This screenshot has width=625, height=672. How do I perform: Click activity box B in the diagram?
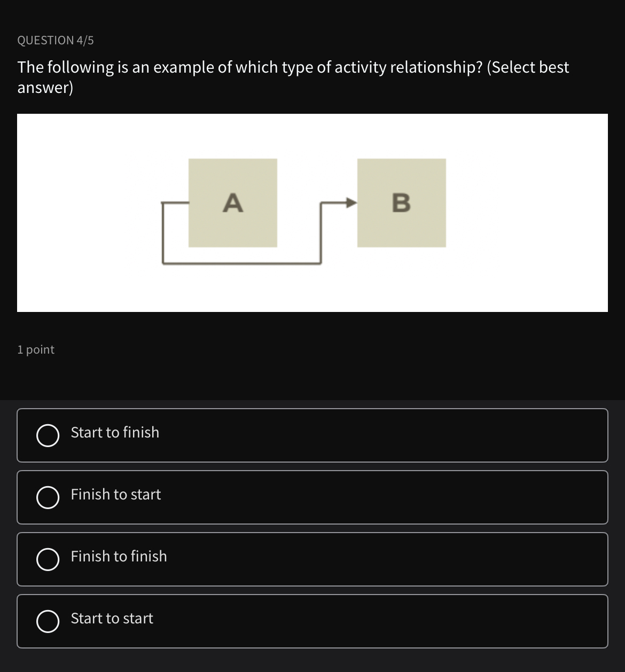pyautogui.click(x=402, y=202)
